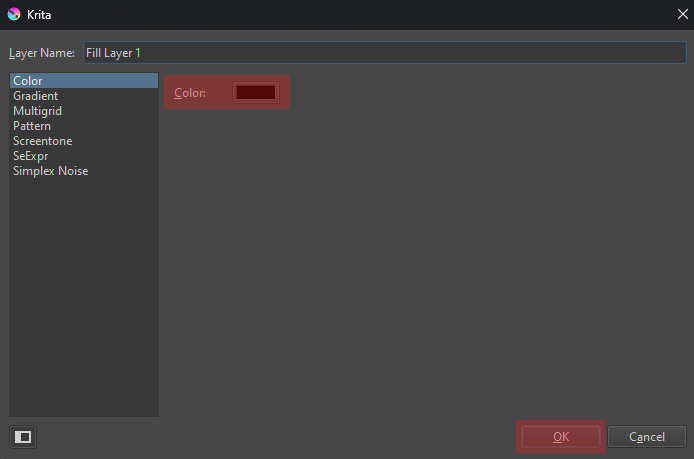Choose the Gradient fill type
Viewport: 694px width, 459px height.
tap(35, 96)
